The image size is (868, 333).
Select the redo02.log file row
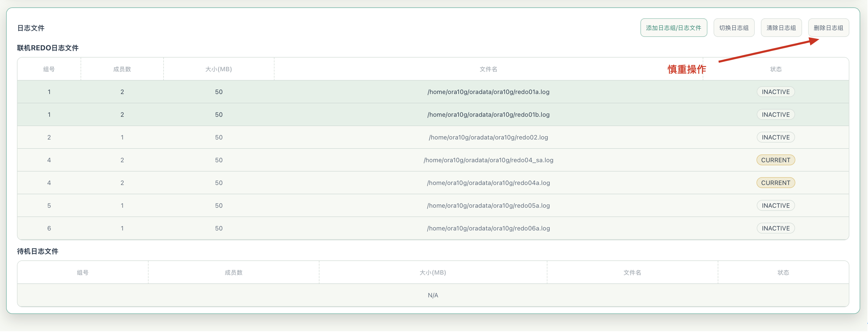(433, 137)
